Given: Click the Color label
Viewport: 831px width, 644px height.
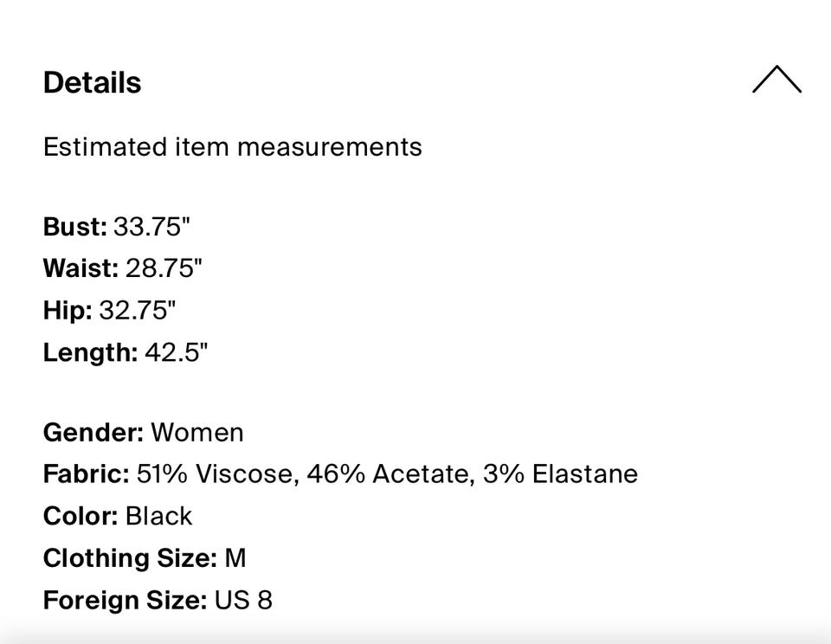Looking at the screenshot, I should click(81, 516).
